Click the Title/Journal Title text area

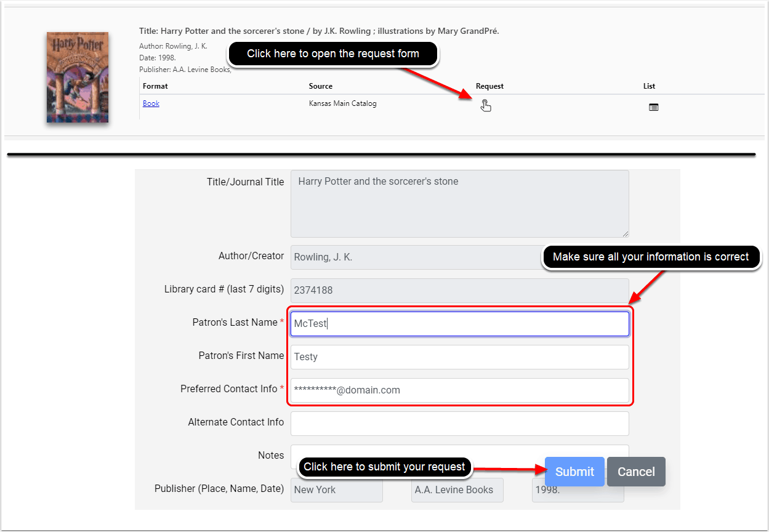(x=460, y=204)
